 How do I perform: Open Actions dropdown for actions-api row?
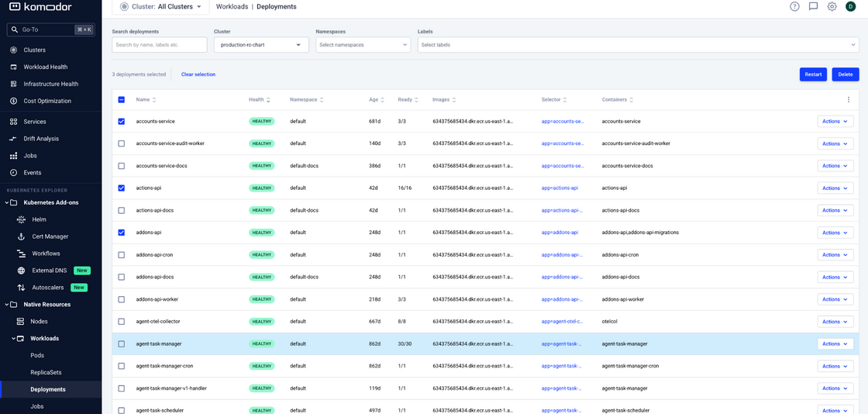(835, 188)
